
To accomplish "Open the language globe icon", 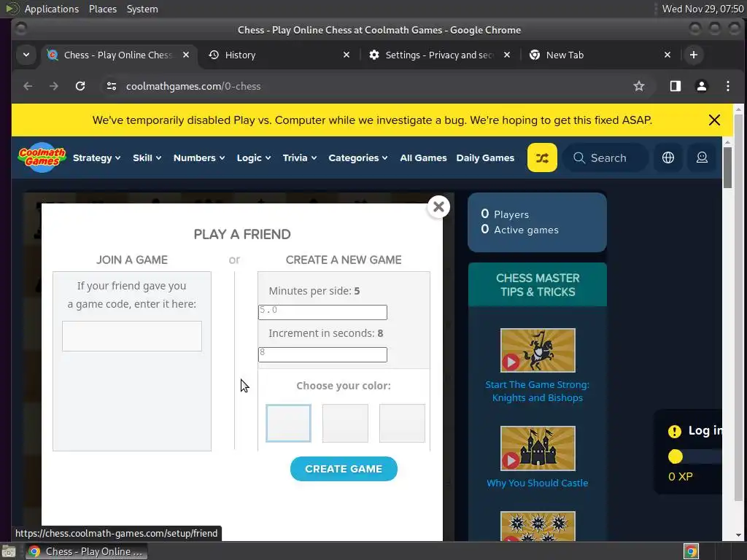I will tap(668, 157).
